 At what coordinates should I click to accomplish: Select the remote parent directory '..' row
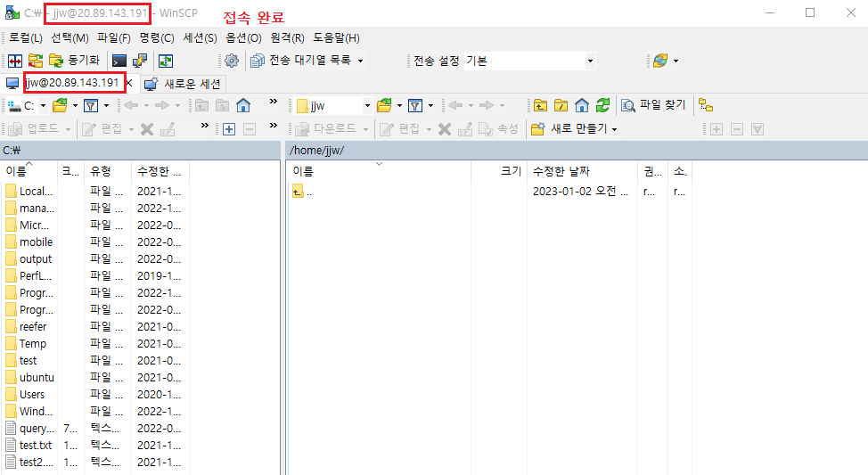[x=302, y=192]
